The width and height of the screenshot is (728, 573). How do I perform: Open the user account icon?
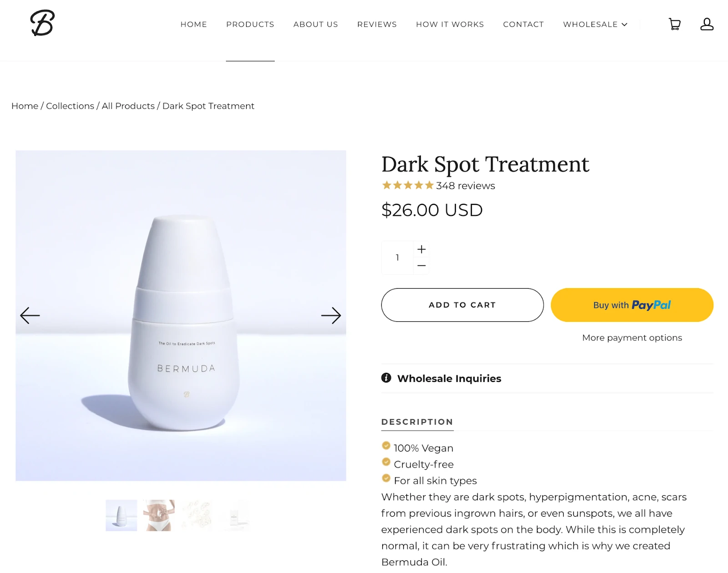coord(707,24)
